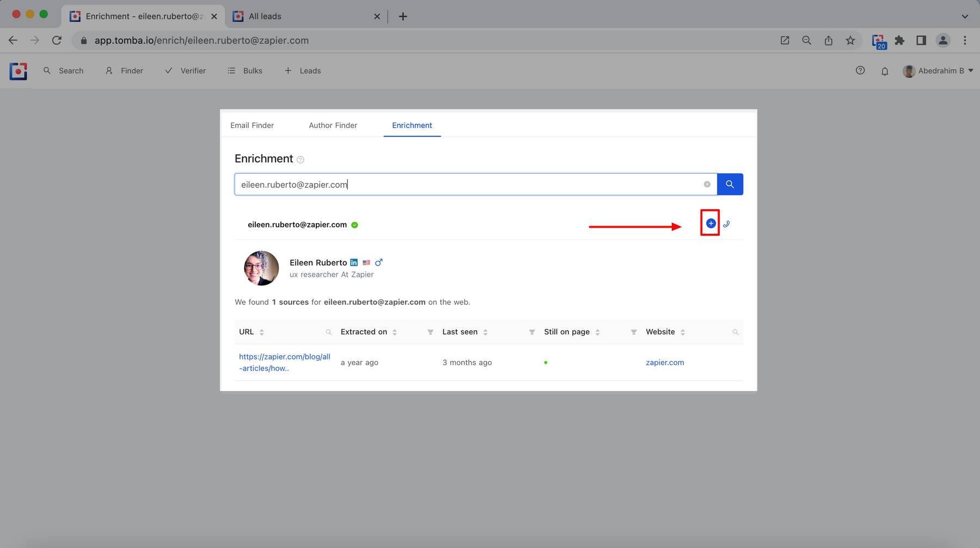
Task: Search within the Website column
Action: tap(736, 332)
